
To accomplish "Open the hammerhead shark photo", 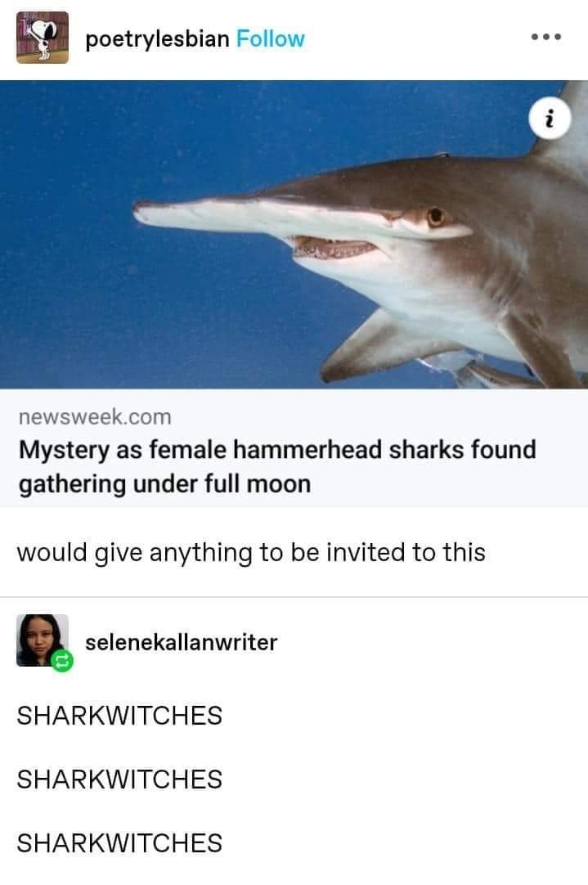I will click(x=294, y=234).
